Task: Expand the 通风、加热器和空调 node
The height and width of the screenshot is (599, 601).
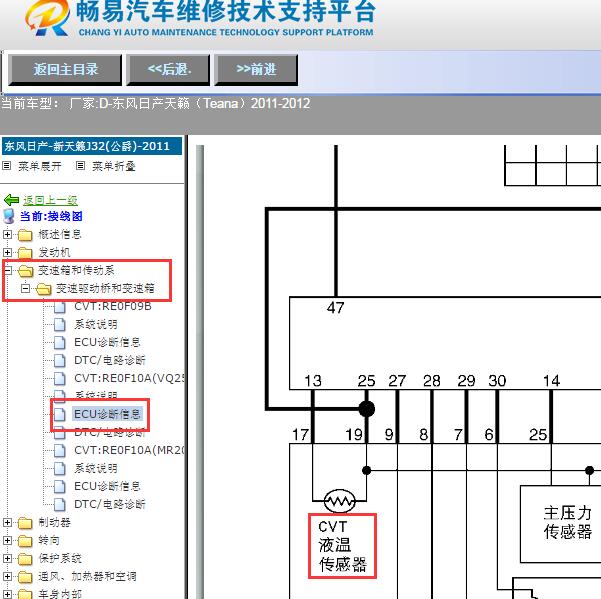Action: pyautogui.click(x=7, y=576)
